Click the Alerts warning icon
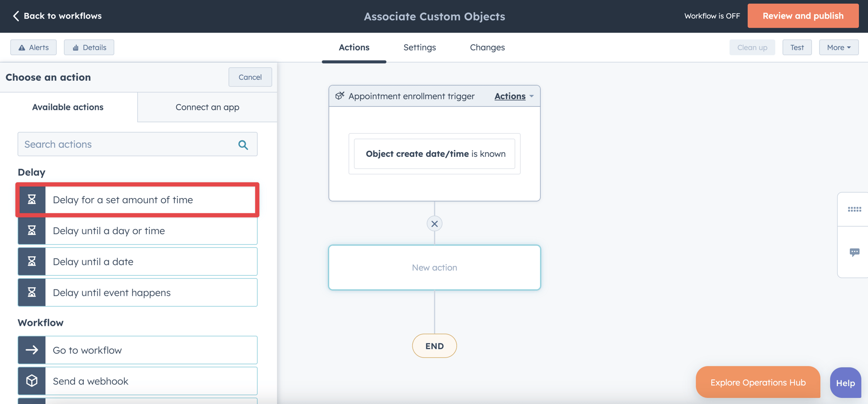The width and height of the screenshot is (868, 404). click(21, 47)
